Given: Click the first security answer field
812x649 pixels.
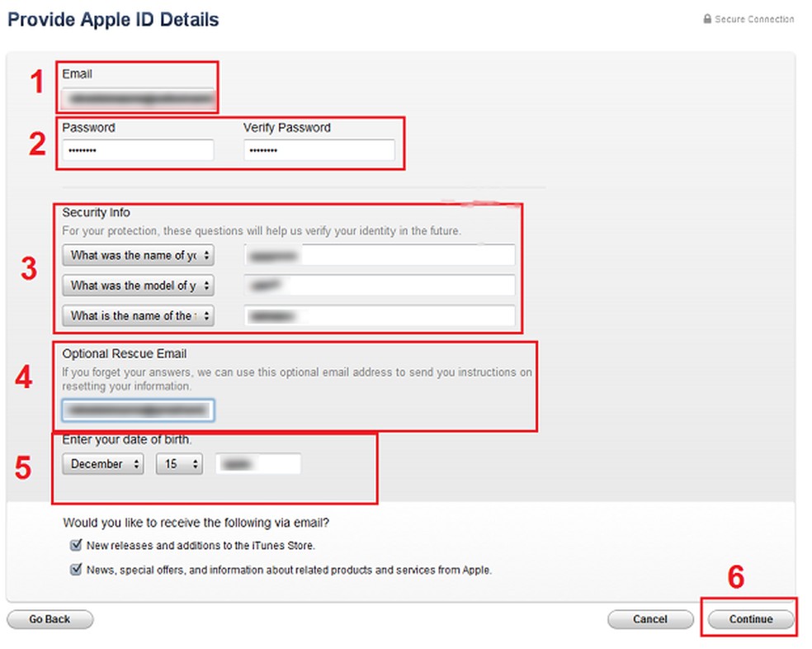Looking at the screenshot, I should [x=380, y=255].
